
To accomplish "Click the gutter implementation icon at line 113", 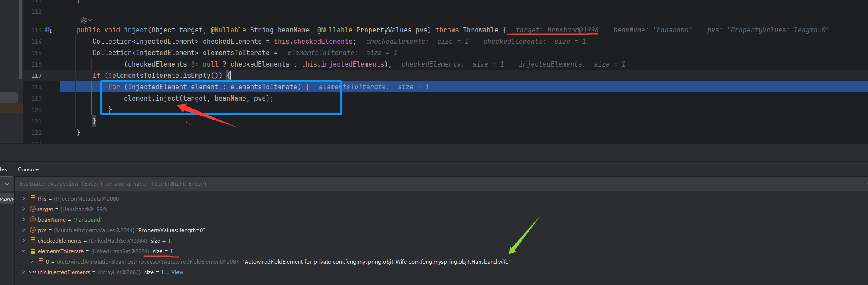I will [48, 30].
